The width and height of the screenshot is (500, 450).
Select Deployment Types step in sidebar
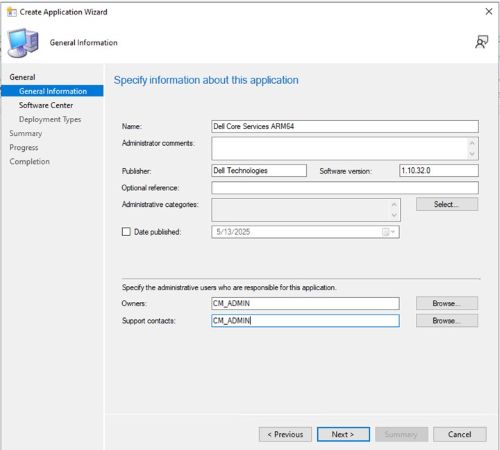50,119
